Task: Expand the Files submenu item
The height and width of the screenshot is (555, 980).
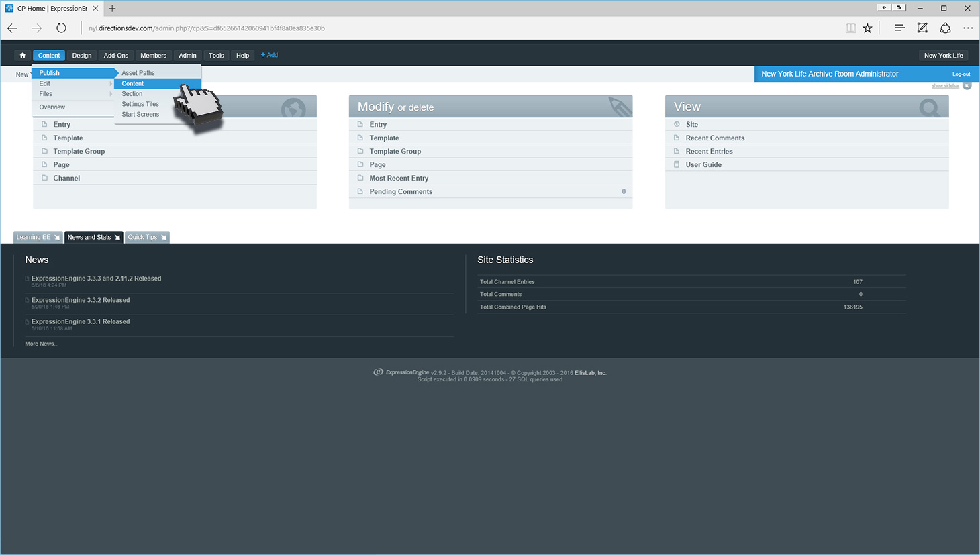Action: 72,94
